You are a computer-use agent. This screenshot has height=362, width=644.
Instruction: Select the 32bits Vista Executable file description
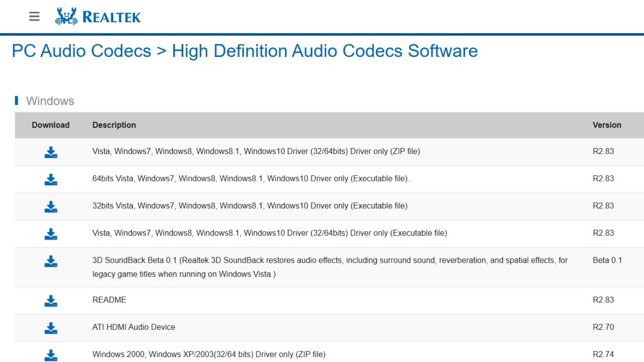pos(250,206)
